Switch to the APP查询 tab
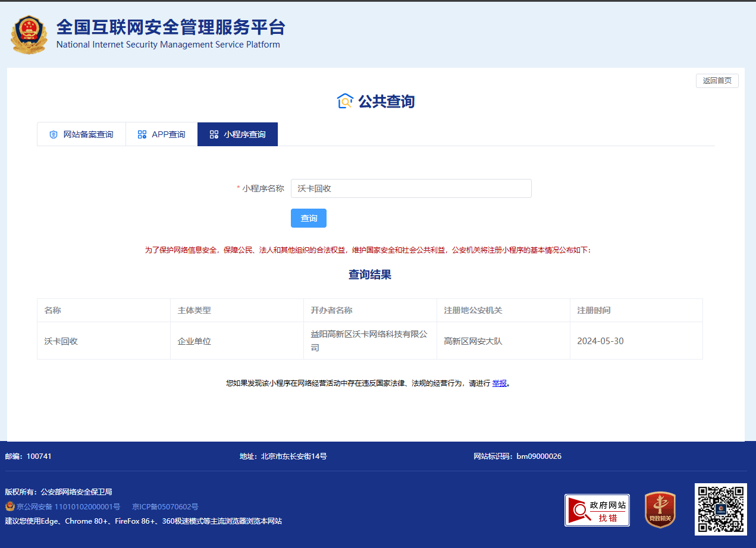Viewport: 756px width, 548px height. tap(162, 134)
